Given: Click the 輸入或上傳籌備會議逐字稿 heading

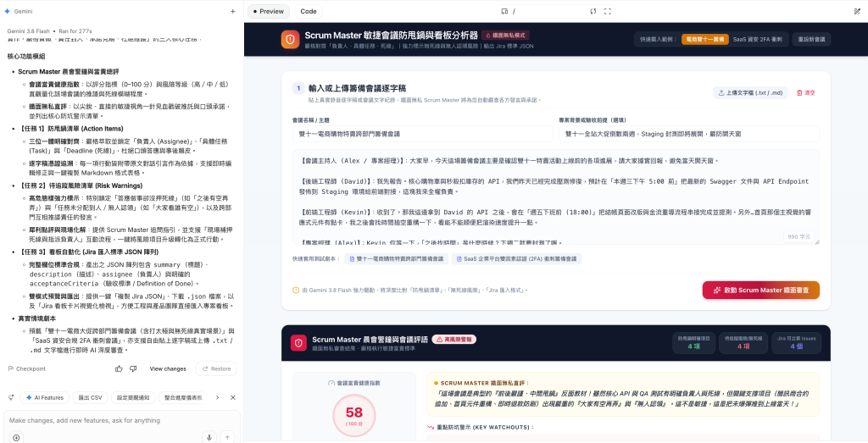Looking at the screenshot, I should pos(357,88).
